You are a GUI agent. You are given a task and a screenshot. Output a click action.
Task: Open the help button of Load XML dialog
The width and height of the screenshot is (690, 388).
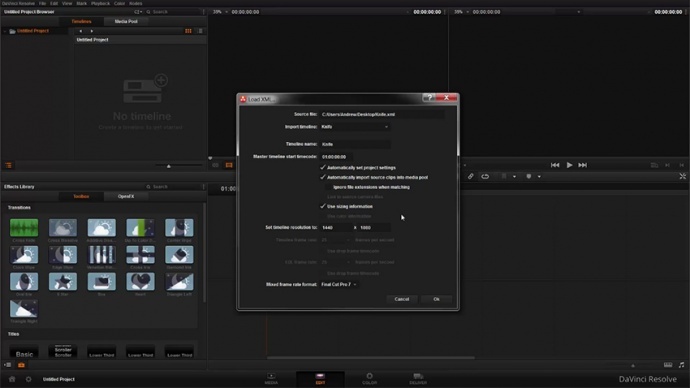(x=429, y=98)
